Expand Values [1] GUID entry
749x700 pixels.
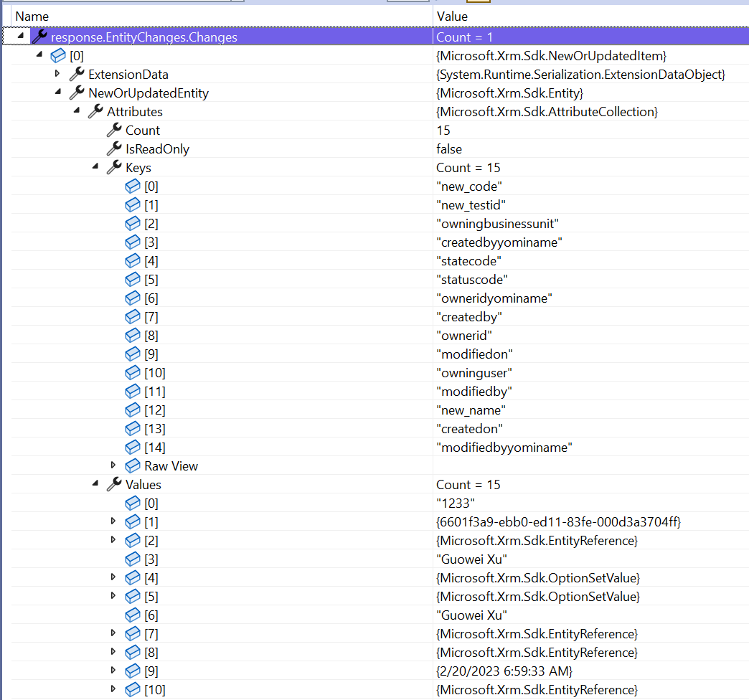click(x=113, y=521)
